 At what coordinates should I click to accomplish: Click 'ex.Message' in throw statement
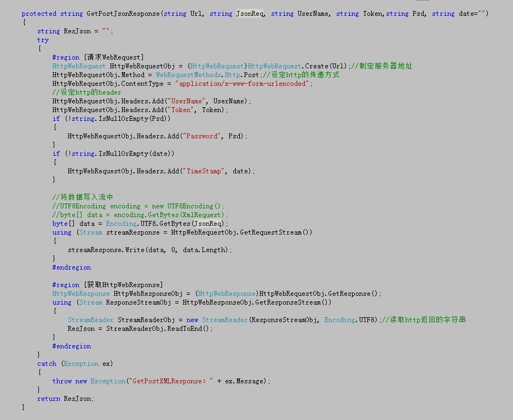[x=244, y=381]
